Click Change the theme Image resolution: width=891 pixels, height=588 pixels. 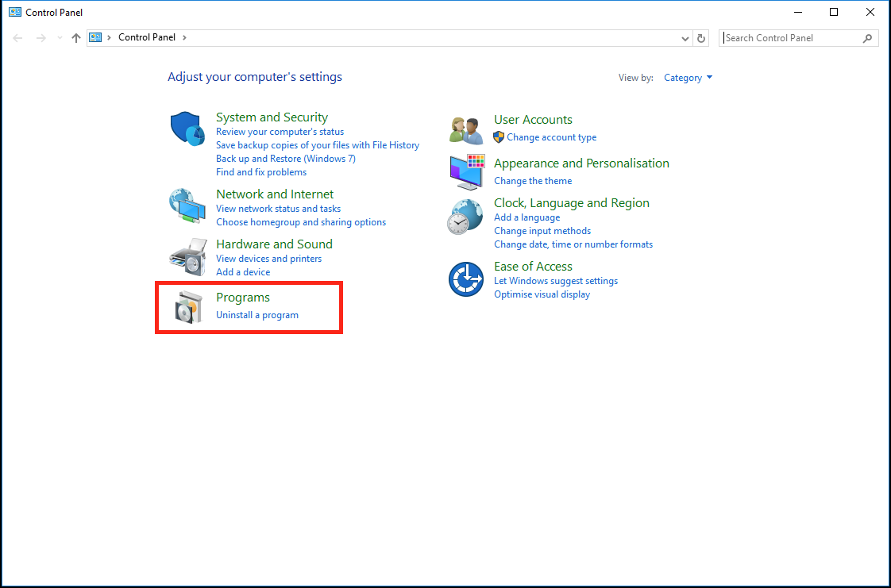[533, 181]
